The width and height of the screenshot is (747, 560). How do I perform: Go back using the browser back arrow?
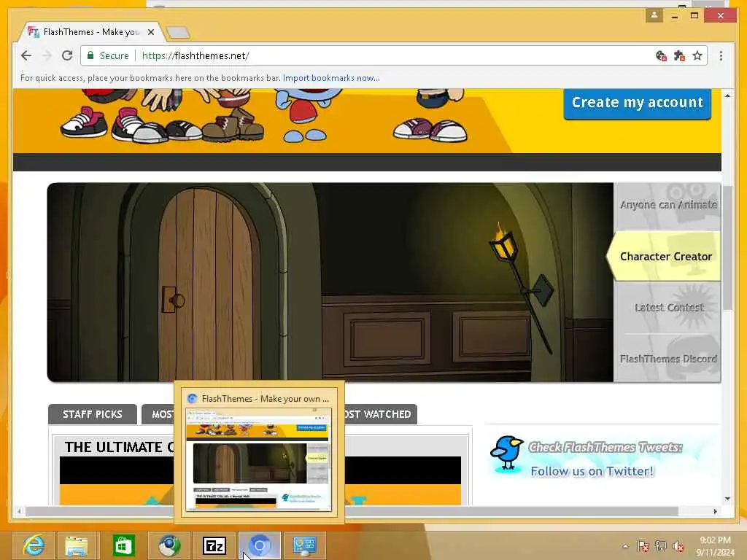click(26, 55)
